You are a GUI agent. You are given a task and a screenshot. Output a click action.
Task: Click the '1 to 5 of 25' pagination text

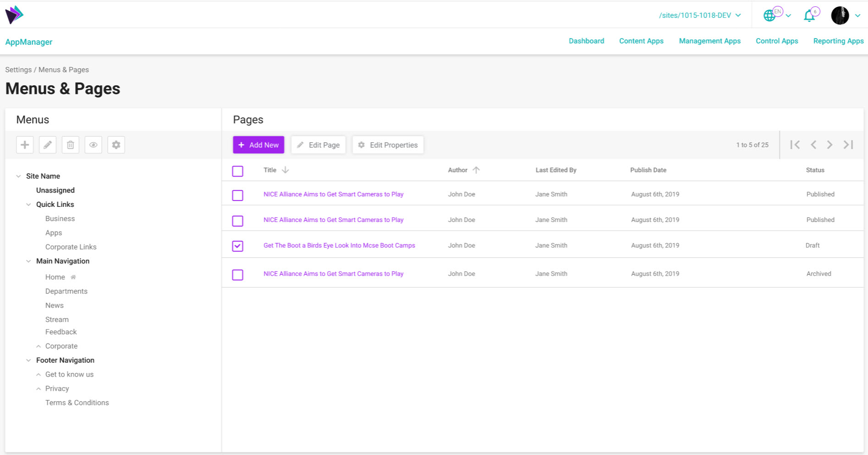(x=753, y=145)
